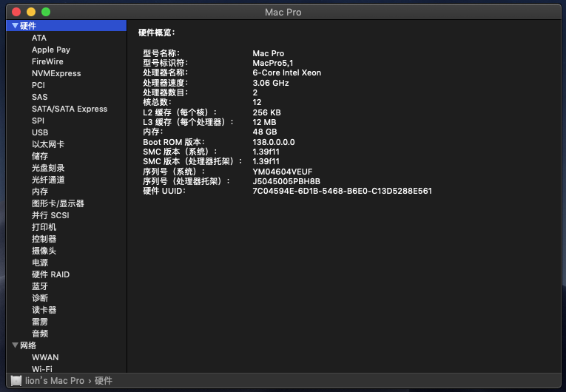566x392 pixels.
Task: Show 电源 information
Action: 40,263
